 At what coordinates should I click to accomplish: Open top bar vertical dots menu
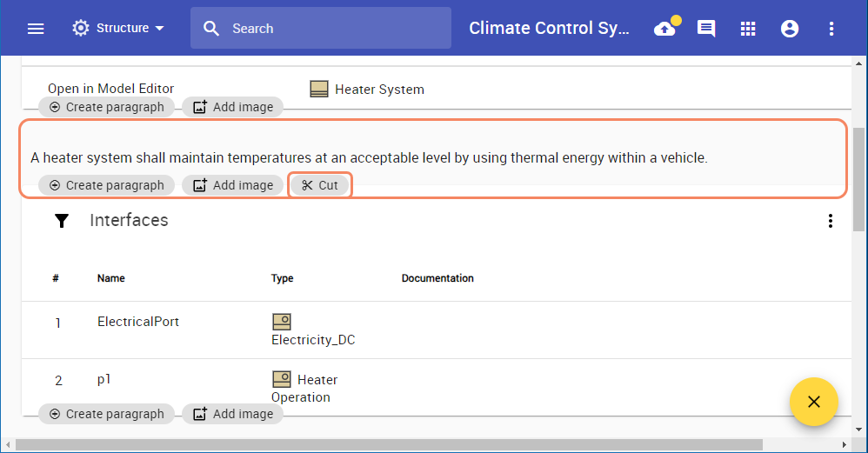pyautogui.click(x=831, y=29)
